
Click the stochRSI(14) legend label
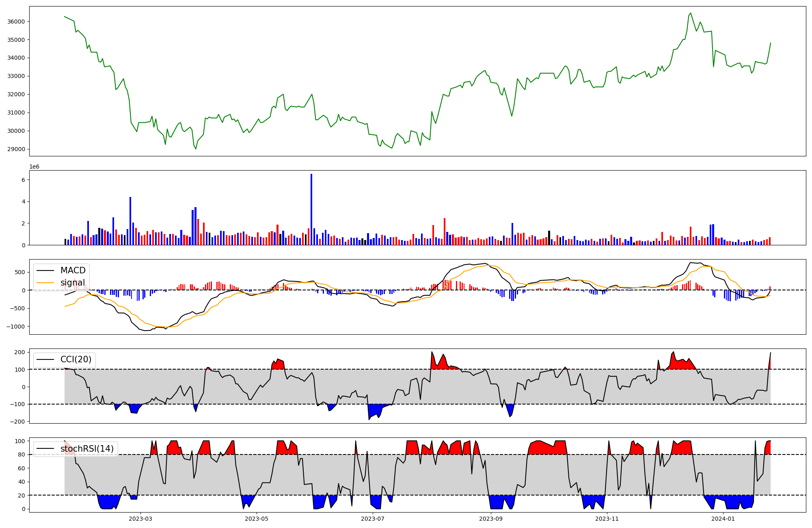click(87, 448)
